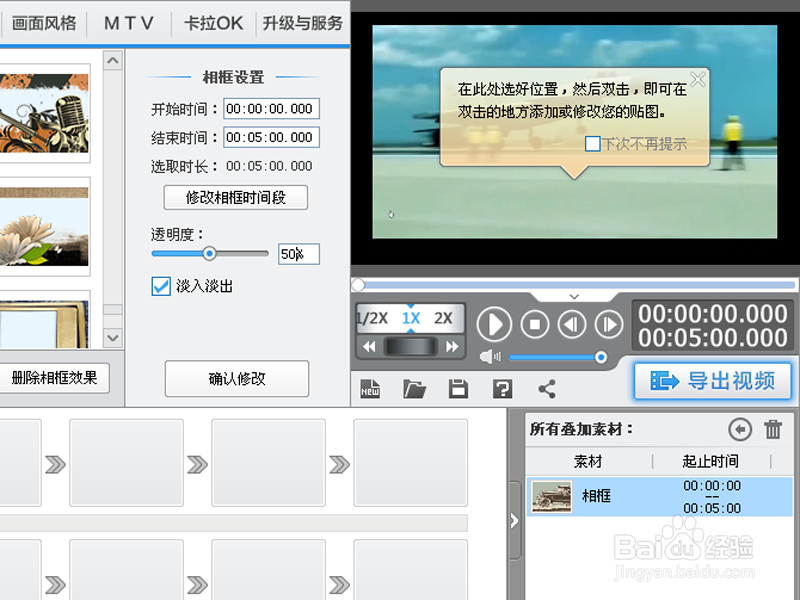This screenshot has width=800, height=600.
Task: Click the video progress bar handle
Action: pos(358,285)
